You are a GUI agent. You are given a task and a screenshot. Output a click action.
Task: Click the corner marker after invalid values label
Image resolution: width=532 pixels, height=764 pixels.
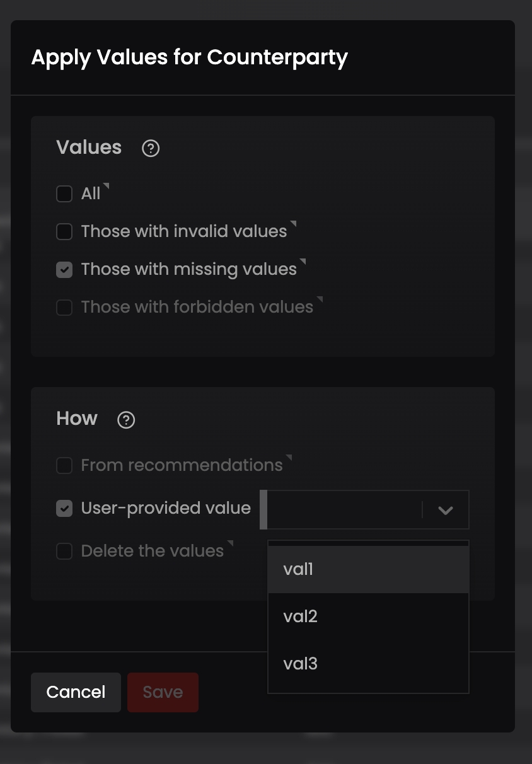(293, 224)
